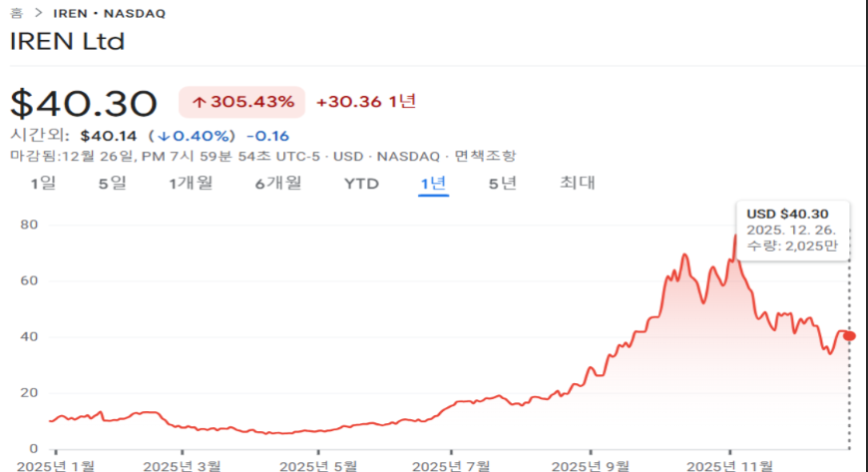Click the 2025년 11월 axis label
This screenshot has height=472, width=868.
click(x=729, y=466)
